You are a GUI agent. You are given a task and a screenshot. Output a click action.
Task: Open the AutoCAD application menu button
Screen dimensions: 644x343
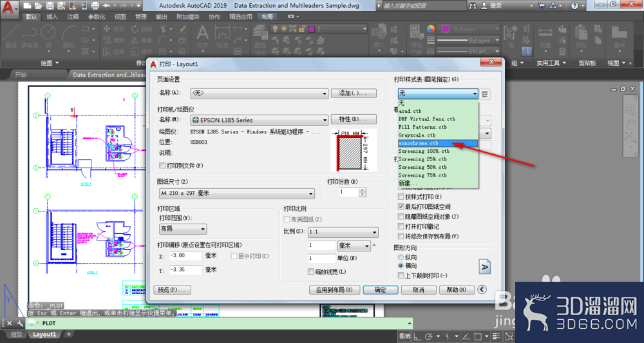coord(8,7)
